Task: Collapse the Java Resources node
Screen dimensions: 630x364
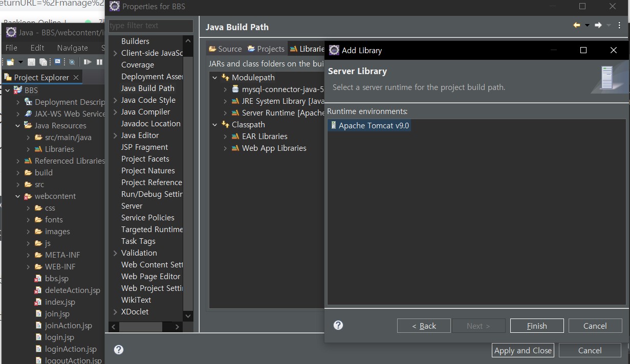Action: pyautogui.click(x=18, y=126)
